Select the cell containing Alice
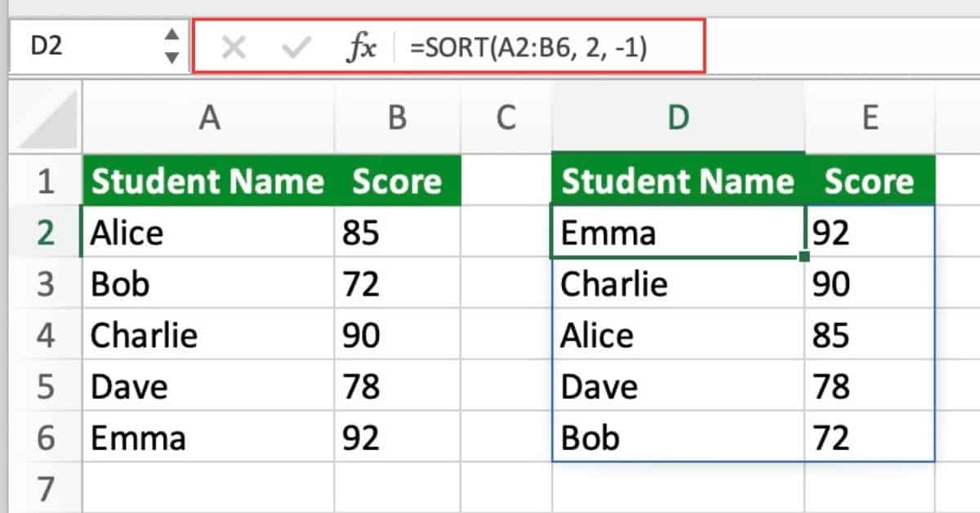Viewport: 980px width, 513px height. 210,233
